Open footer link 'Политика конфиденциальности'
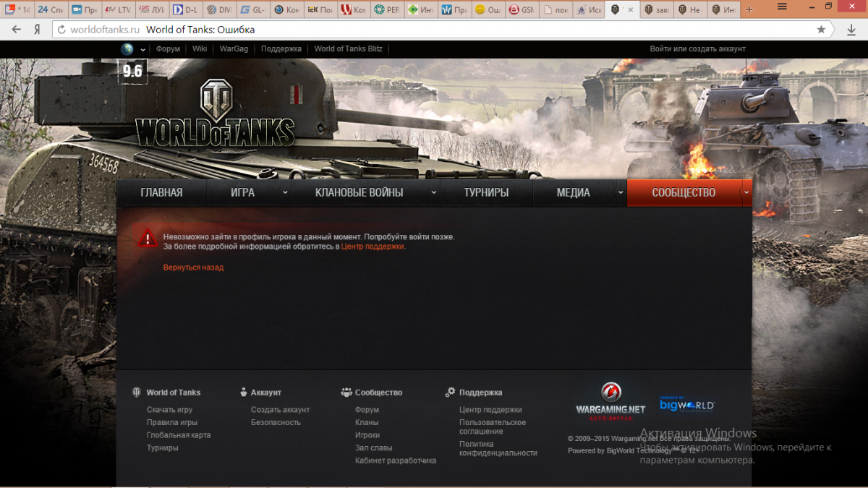 click(498, 448)
